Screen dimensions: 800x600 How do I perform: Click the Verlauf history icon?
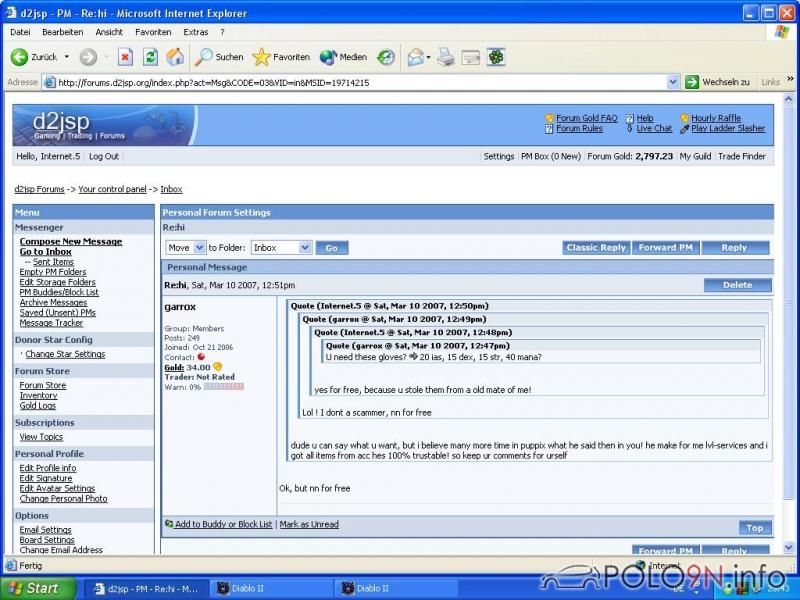point(385,57)
